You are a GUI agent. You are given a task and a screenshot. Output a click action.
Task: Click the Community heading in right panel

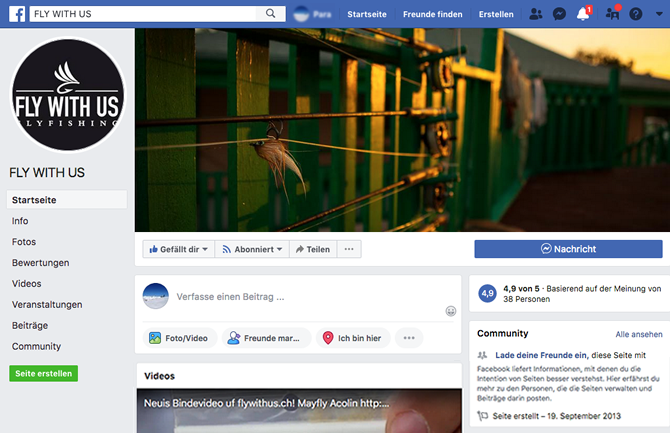[502, 333]
